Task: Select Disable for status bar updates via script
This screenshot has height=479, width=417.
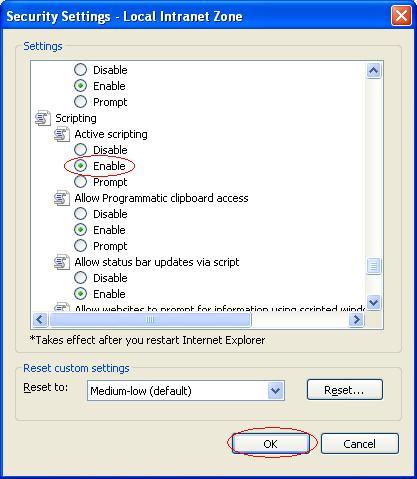Action: [80, 278]
